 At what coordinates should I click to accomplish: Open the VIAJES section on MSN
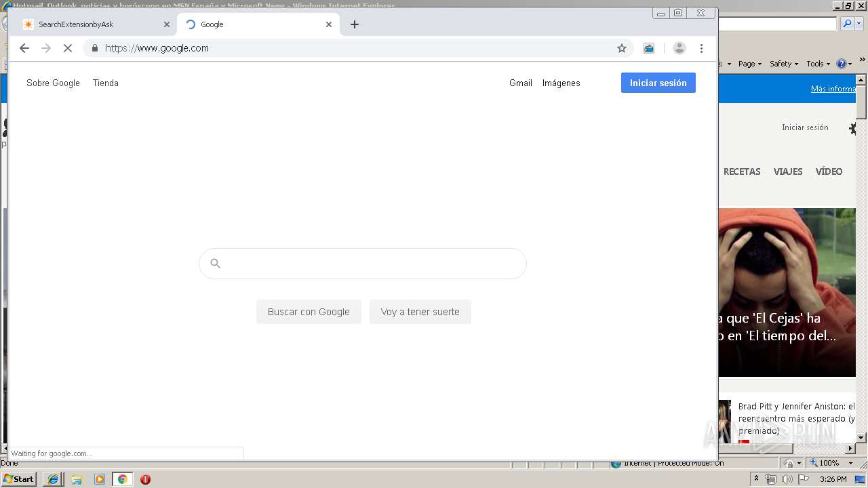tap(788, 171)
